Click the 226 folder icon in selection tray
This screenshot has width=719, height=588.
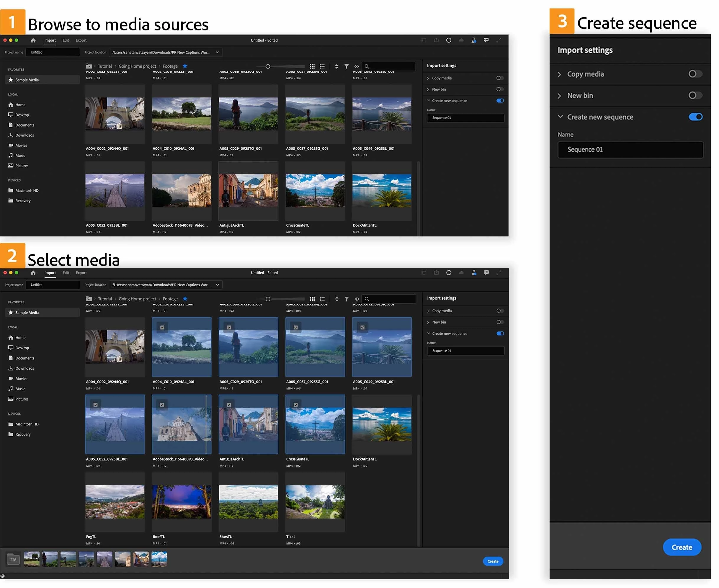click(x=13, y=560)
